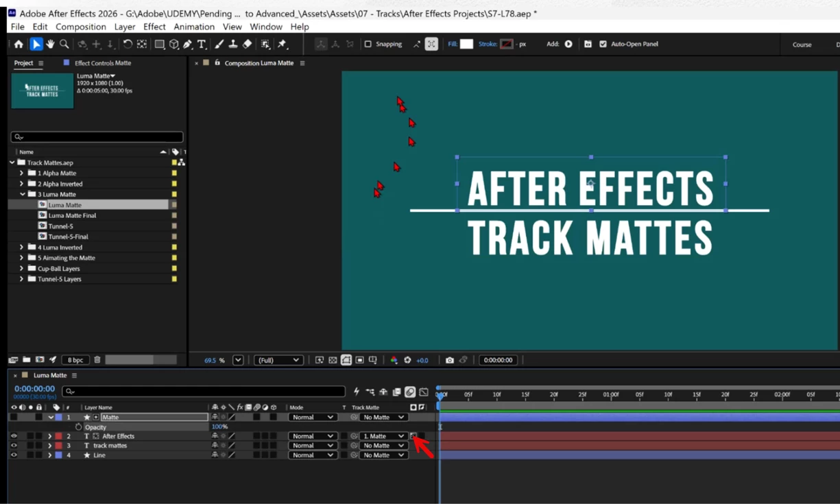Click the Opacity stopwatch icon
The image size is (840, 504).
point(78,427)
